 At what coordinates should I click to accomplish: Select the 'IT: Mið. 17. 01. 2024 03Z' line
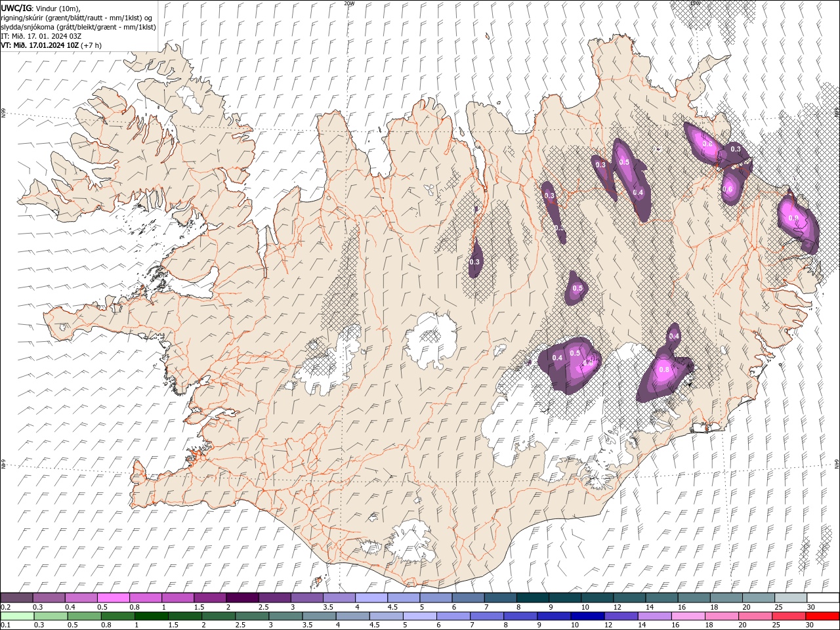[x=41, y=36]
